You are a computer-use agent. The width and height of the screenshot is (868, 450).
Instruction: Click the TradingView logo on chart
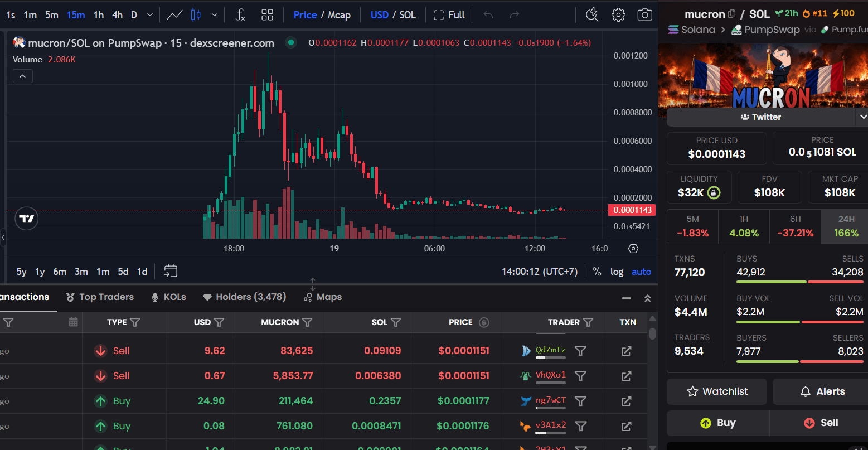tap(27, 219)
